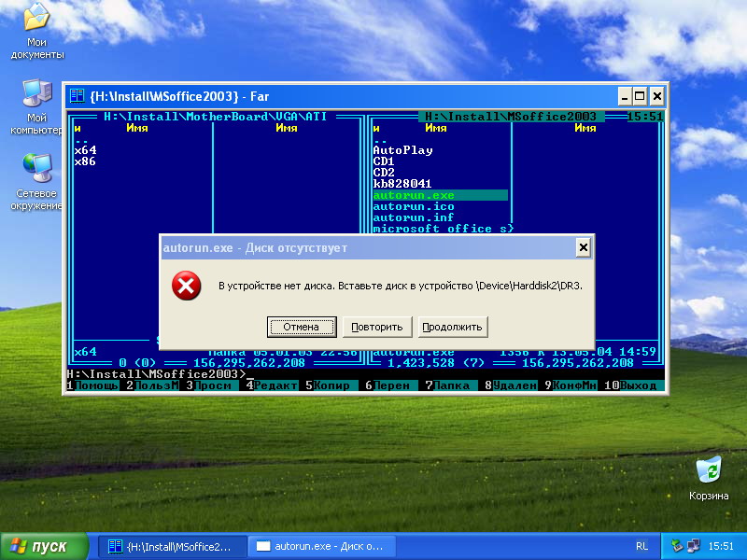This screenshot has height=560, width=747.
Task: Click 2 ПользМ function key
Action: click(152, 385)
